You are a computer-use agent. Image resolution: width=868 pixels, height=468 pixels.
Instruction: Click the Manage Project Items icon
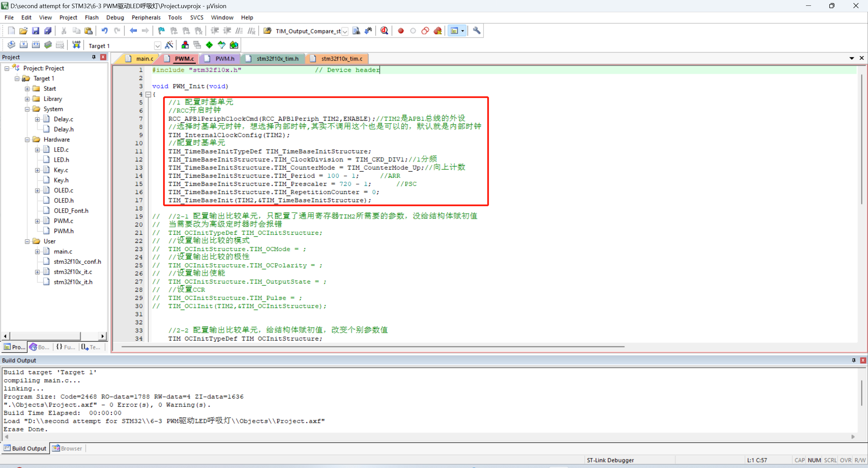click(185, 45)
